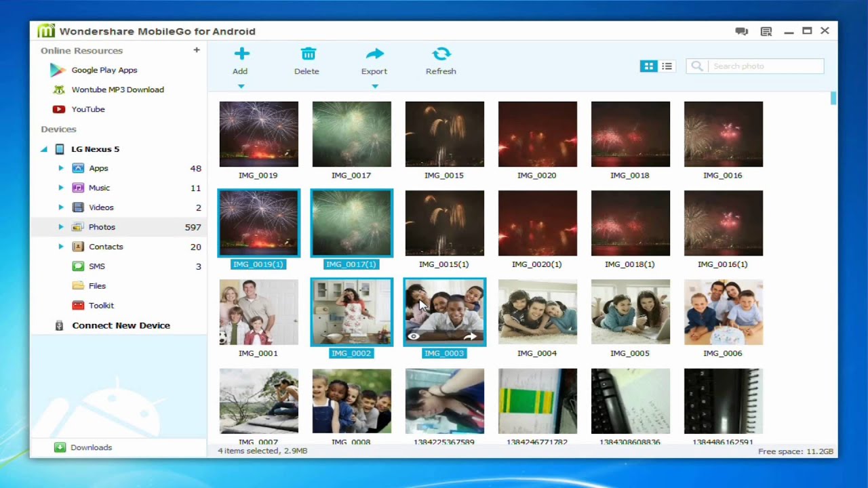
Task: Click the Refresh icon
Action: [x=441, y=54]
